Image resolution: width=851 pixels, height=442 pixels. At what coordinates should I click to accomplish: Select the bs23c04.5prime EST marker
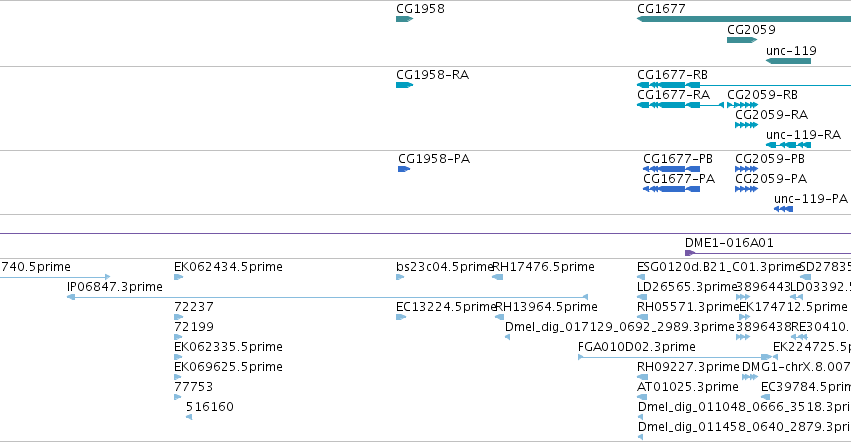pyautogui.click(x=400, y=277)
